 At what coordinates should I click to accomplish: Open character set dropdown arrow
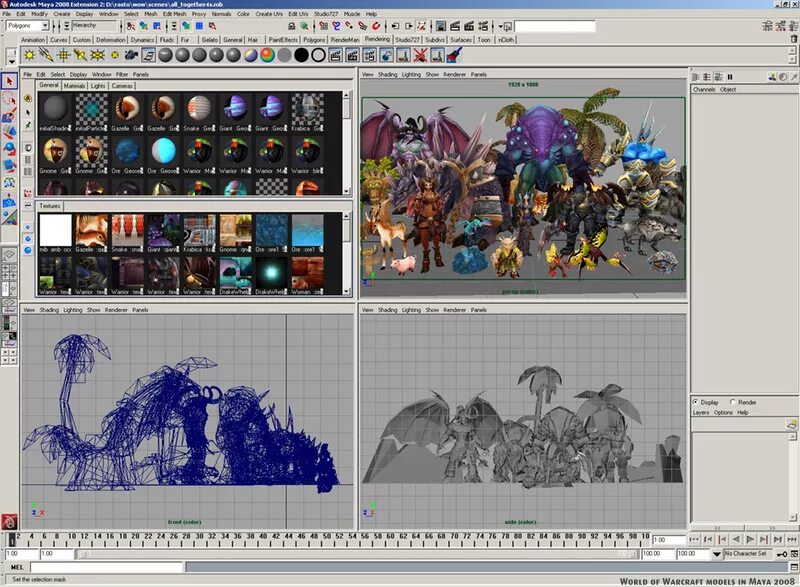[x=717, y=553]
